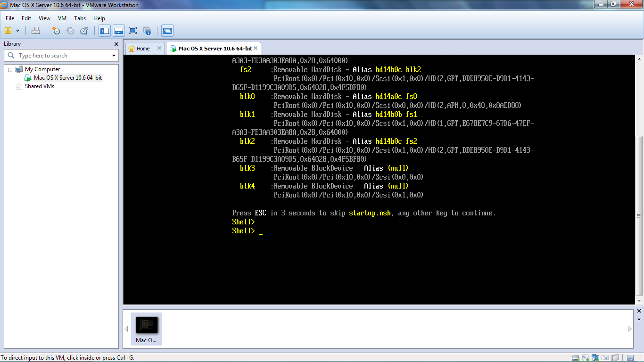Toggle the thumbnail bar view button
Viewport: 644px width, 362px height.
pyautogui.click(x=119, y=31)
